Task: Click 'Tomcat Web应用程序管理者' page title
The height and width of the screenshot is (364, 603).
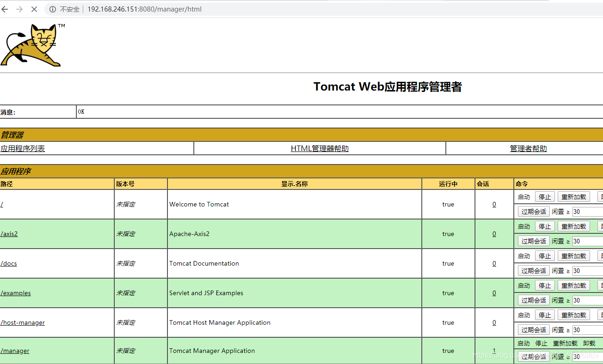Action: click(388, 87)
